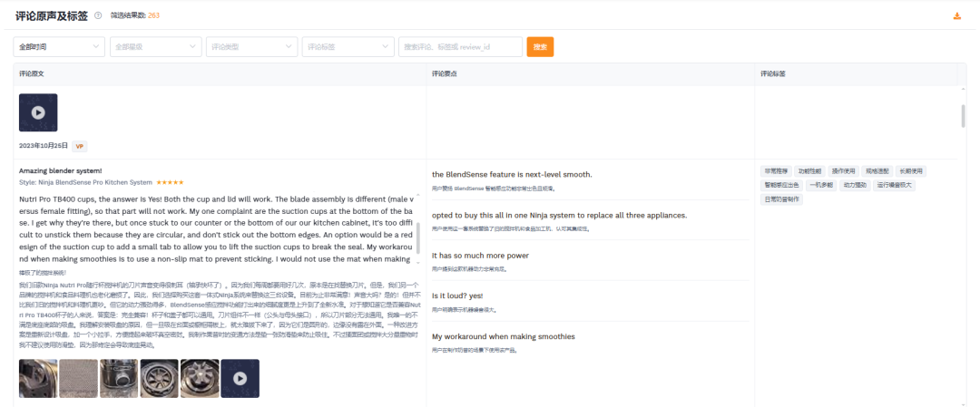Click the orange 搜索 search button
Viewport: 980px width, 407px height.
click(540, 47)
